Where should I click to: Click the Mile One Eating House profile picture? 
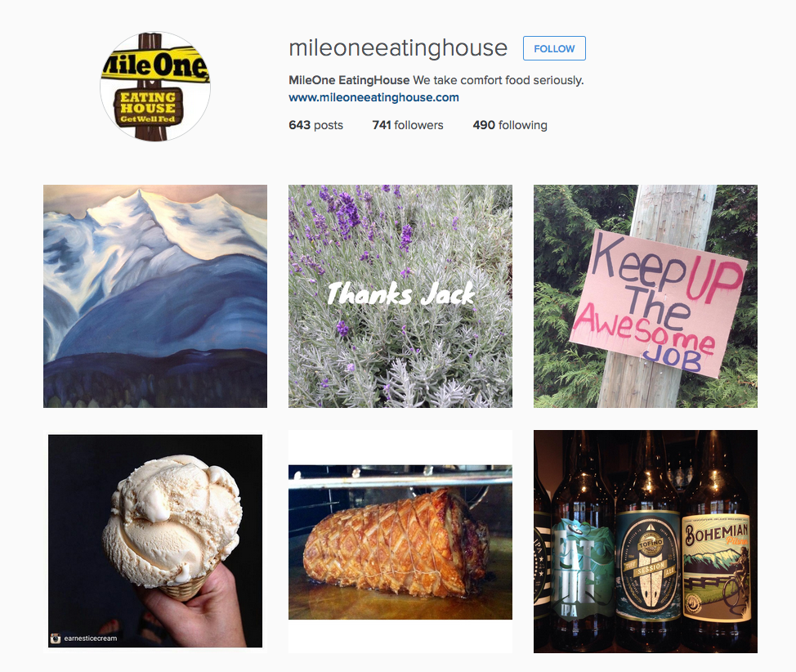(155, 87)
